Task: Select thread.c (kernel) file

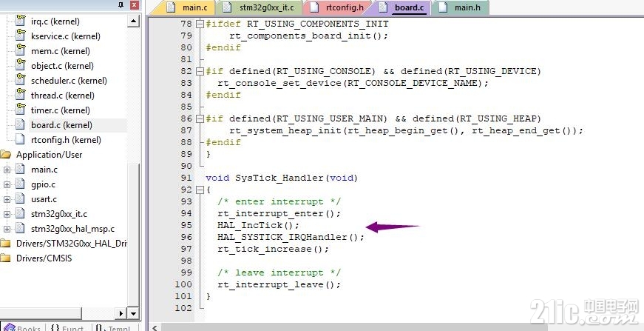Action: [x=62, y=96]
